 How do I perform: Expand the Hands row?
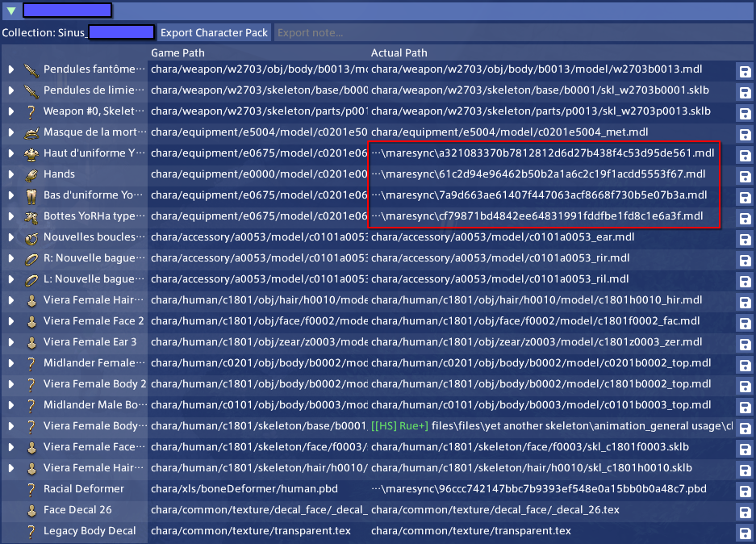click(x=10, y=174)
